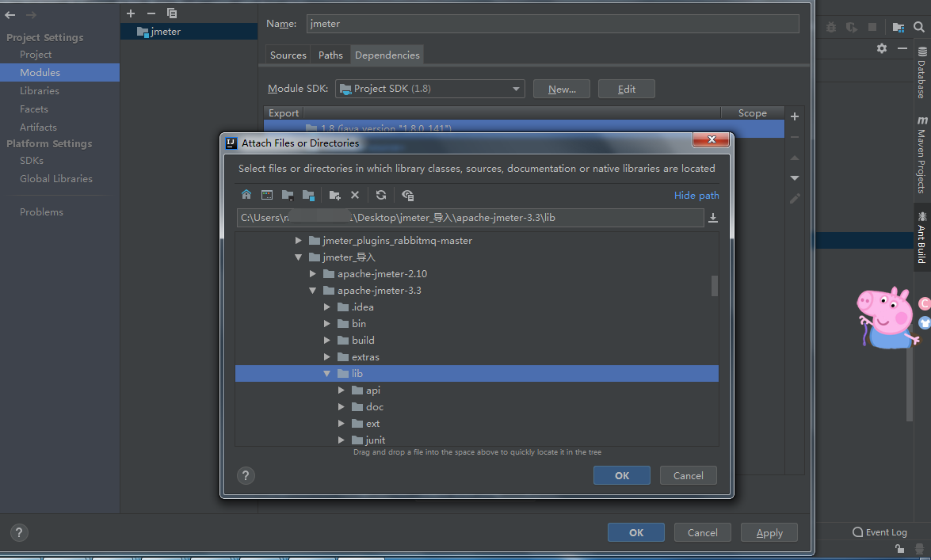Hide the IDE tool window panel
931x560 pixels.
click(902, 48)
